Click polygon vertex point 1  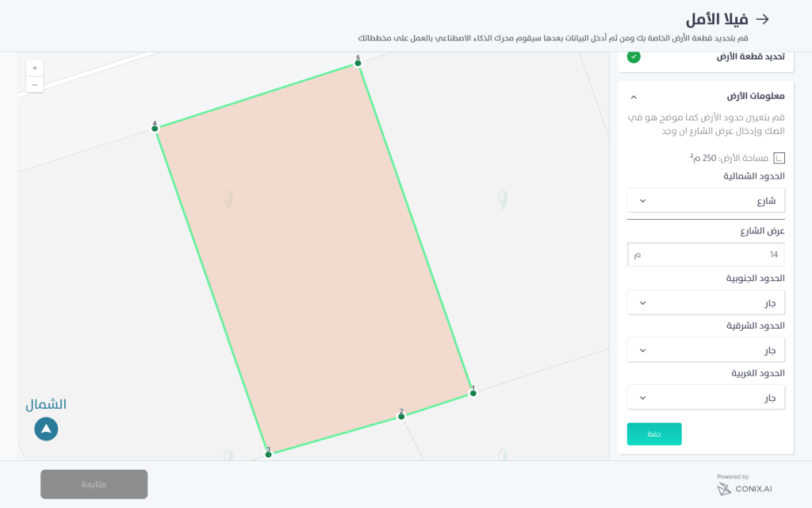[473, 393]
